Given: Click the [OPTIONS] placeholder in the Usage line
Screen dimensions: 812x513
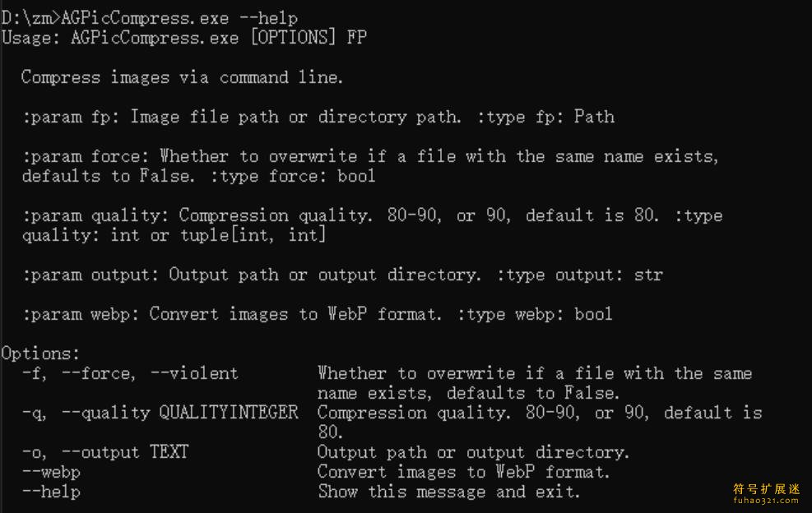Looking at the screenshot, I should (x=293, y=38).
